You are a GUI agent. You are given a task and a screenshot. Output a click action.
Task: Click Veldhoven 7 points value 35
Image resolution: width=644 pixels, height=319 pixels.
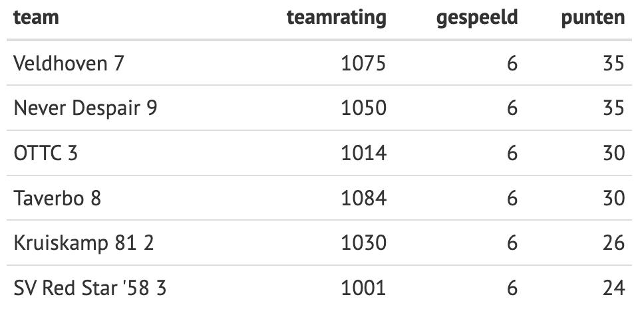click(x=614, y=64)
